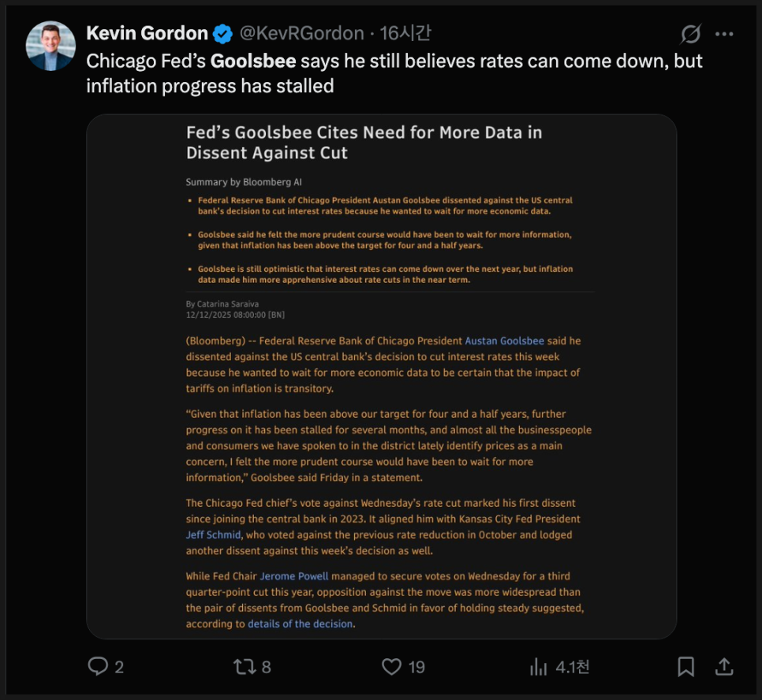
Task: Click the Jerome Powell hyperlink
Action: coord(295,576)
